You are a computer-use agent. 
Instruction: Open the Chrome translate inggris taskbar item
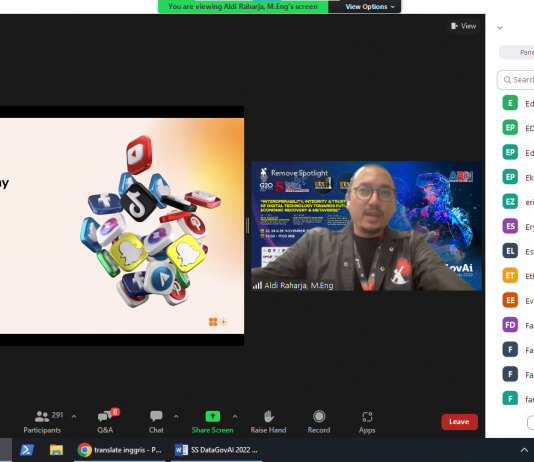(x=120, y=450)
